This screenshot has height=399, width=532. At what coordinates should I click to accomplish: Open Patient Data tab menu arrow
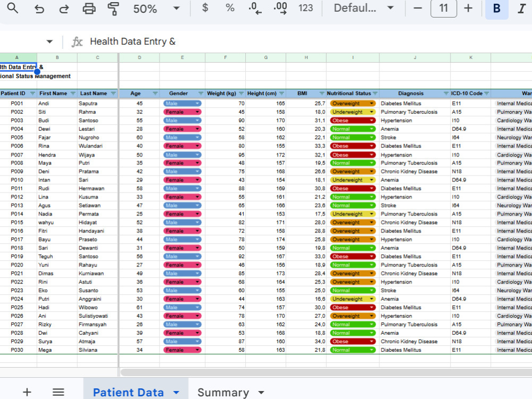coord(176,393)
